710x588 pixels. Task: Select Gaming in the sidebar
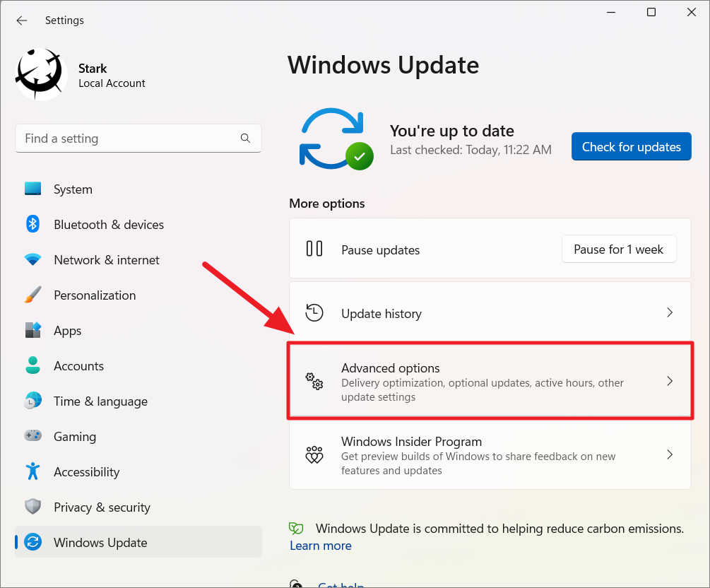(x=138, y=436)
